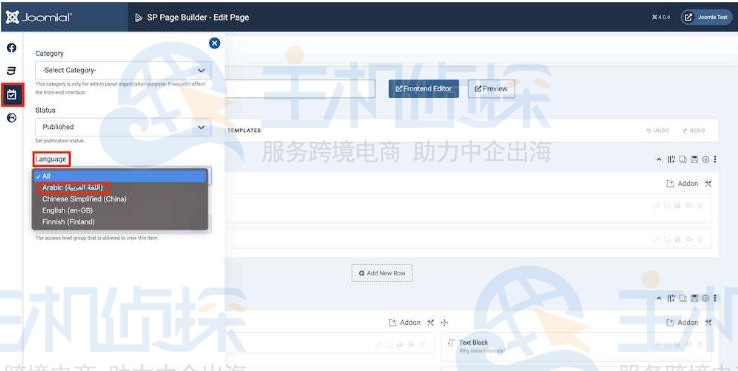Click the 4.0.4 version label
The height and width of the screenshot is (371, 738).
pos(661,17)
